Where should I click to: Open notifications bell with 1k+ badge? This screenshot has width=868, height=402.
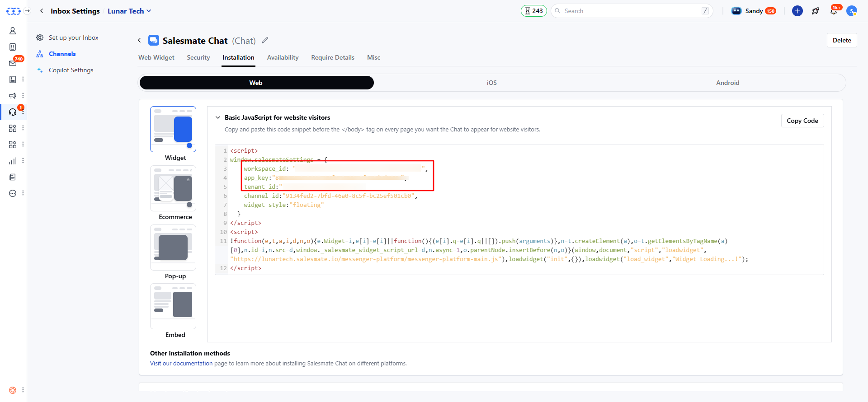[x=834, y=11]
